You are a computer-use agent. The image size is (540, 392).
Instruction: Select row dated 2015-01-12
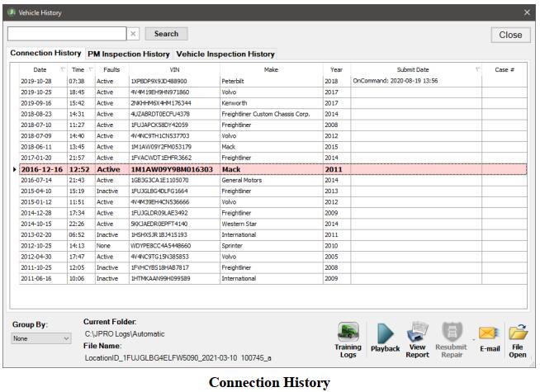tap(273, 202)
